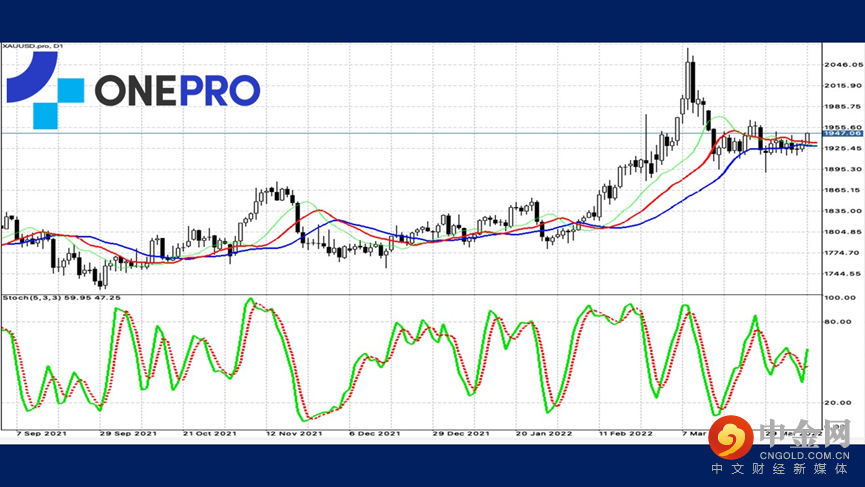Viewport: 865px width, 487px height.
Task: Click the 6 Dec 2021 date label
Action: tap(375, 434)
